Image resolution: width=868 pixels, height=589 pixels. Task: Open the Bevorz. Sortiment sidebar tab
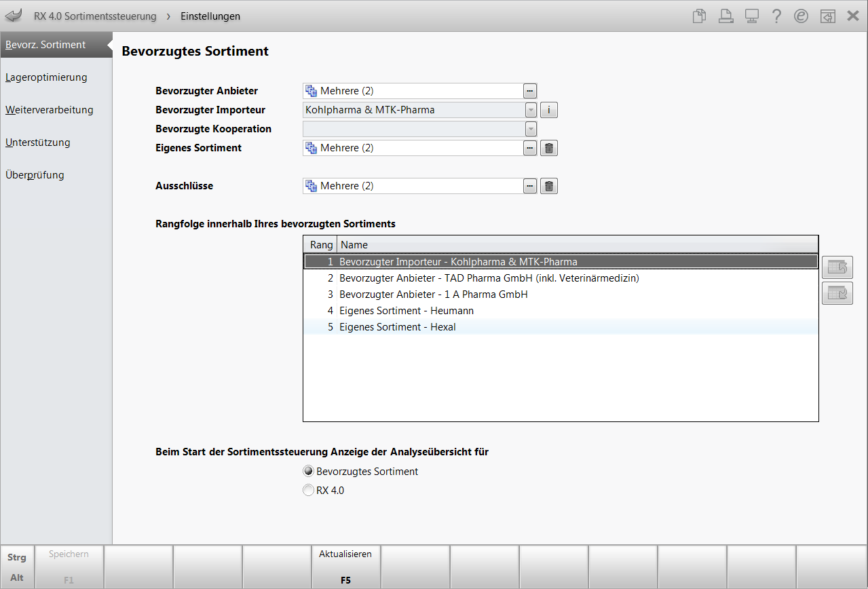pos(56,45)
